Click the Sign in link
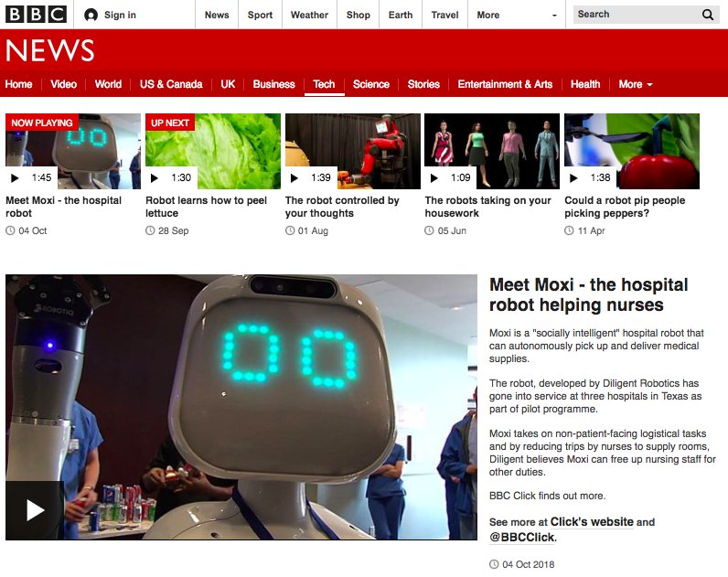Image resolution: width=728 pixels, height=577 pixels. [x=120, y=15]
